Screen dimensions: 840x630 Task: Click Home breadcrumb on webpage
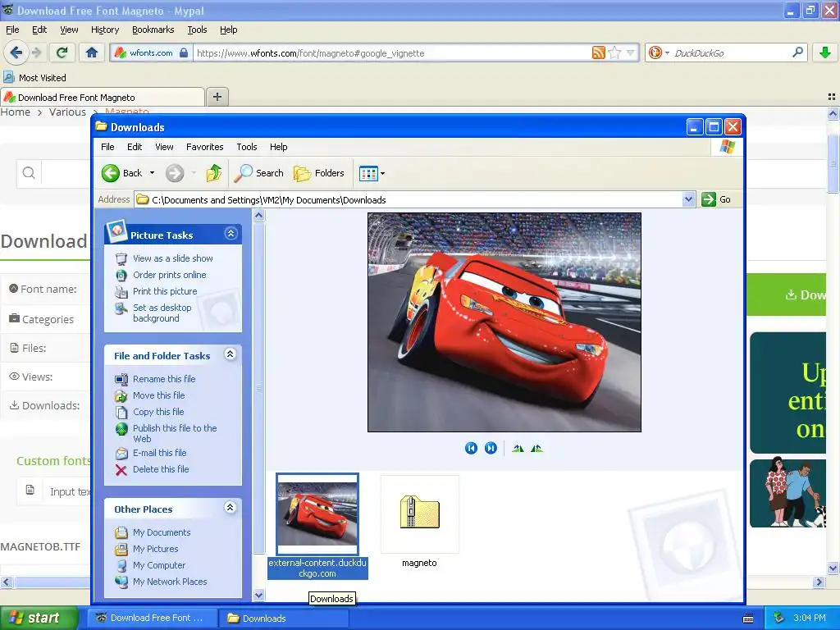[15, 112]
